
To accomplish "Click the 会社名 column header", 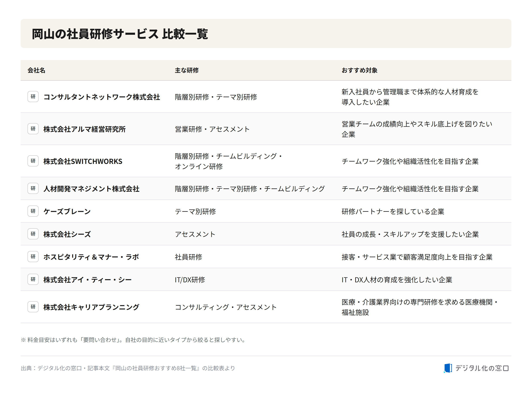I will [36, 70].
